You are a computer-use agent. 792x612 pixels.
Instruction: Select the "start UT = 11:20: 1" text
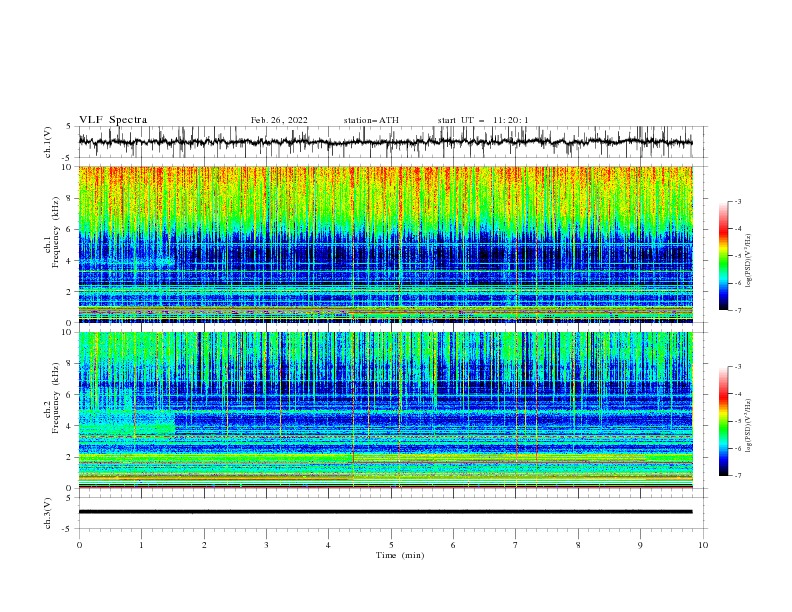click(x=483, y=120)
